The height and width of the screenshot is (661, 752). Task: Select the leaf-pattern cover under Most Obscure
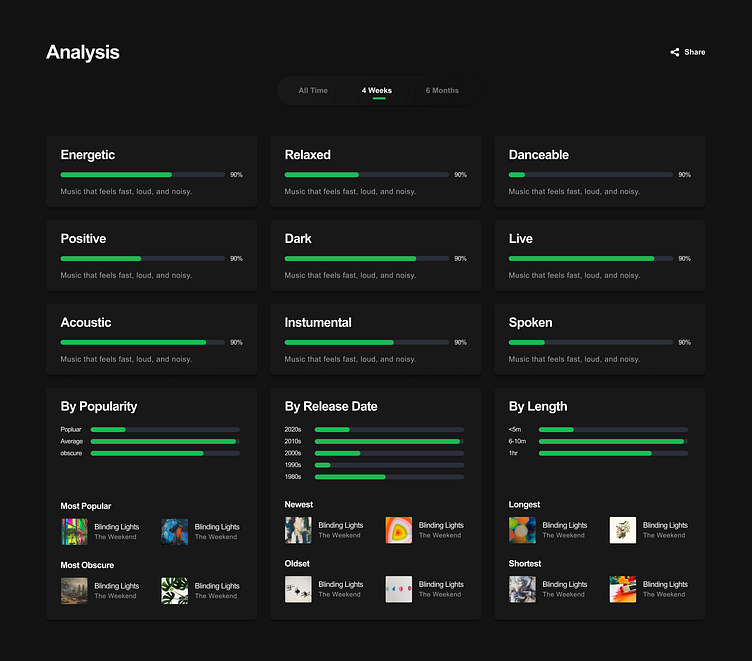coord(175,591)
